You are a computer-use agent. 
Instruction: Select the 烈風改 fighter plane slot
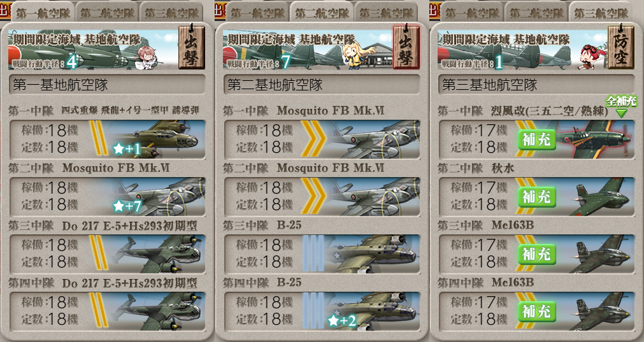(x=536, y=139)
